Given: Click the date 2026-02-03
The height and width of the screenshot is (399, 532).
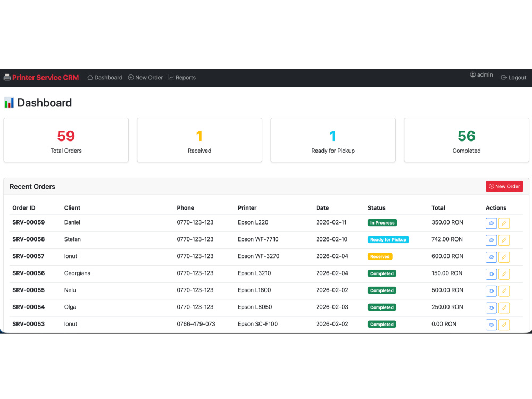Looking at the screenshot, I should pyautogui.click(x=332, y=307).
